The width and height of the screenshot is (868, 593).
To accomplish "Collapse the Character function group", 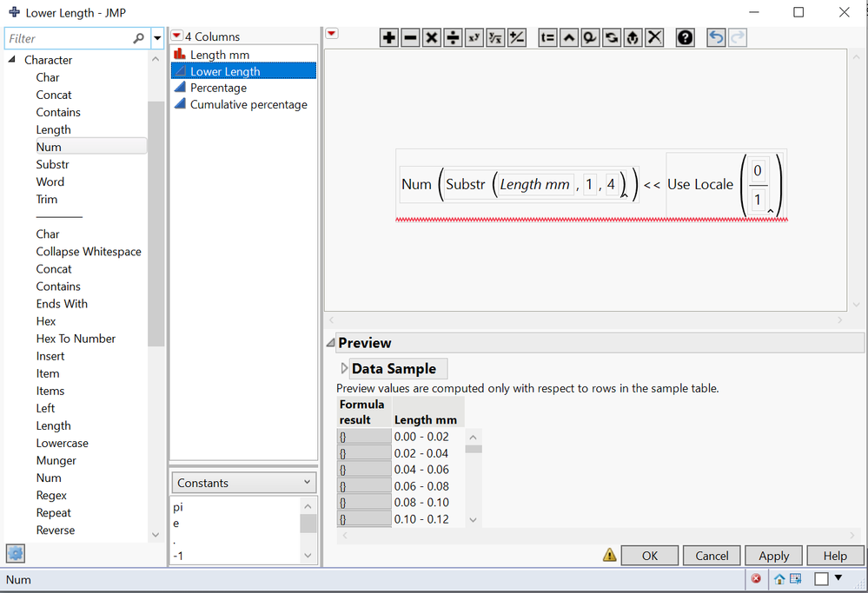I will pyautogui.click(x=11, y=59).
